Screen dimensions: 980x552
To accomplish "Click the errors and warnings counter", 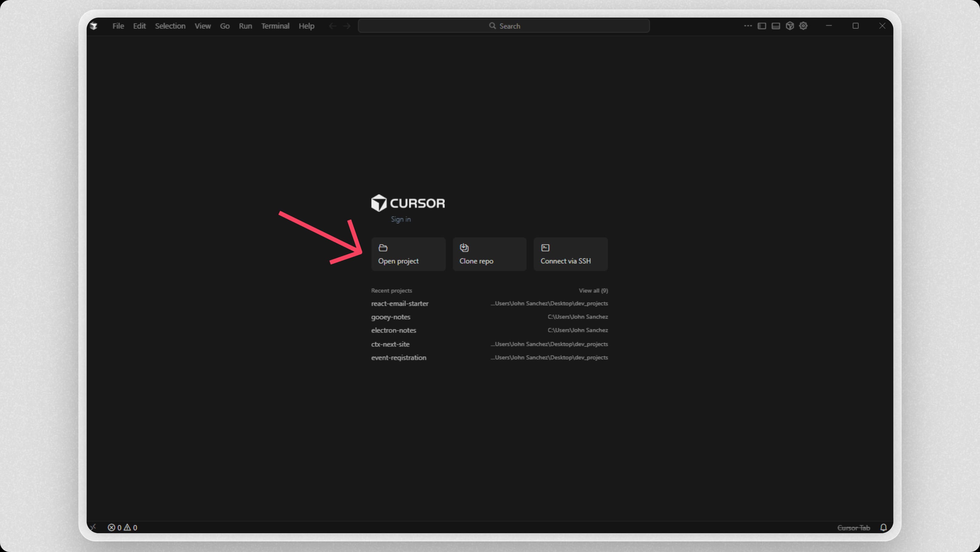I will [122, 527].
